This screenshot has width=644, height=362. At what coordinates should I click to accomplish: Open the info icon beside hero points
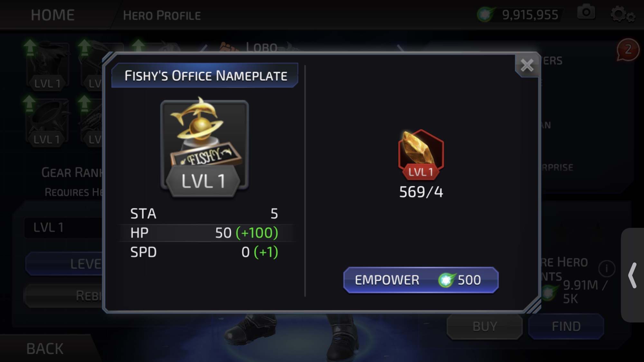(x=607, y=268)
